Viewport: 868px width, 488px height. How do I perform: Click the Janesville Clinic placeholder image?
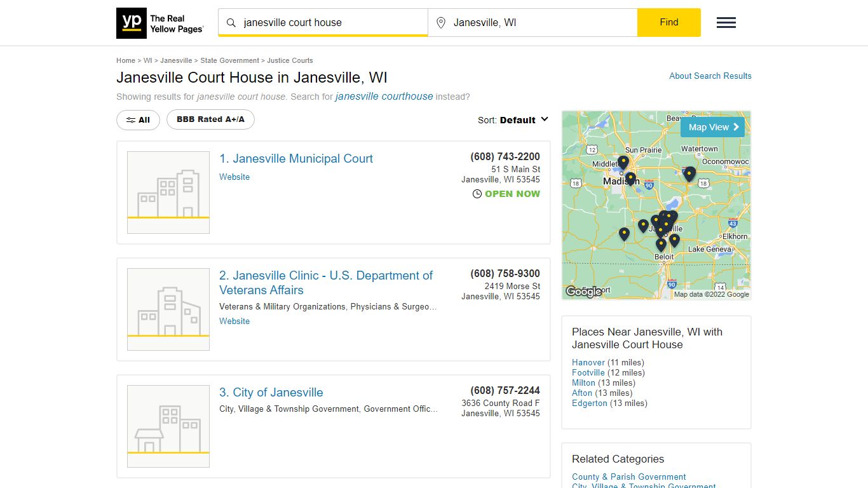coord(168,309)
